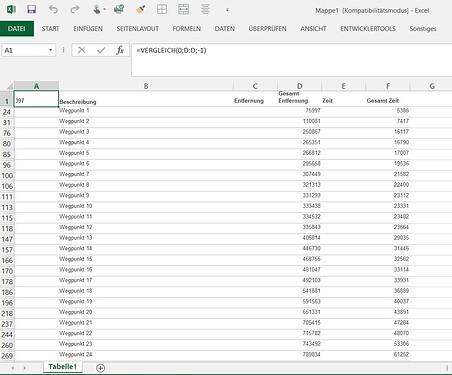Open the Tabelle1 sheet tab
The height and width of the screenshot is (375, 452).
point(63,367)
